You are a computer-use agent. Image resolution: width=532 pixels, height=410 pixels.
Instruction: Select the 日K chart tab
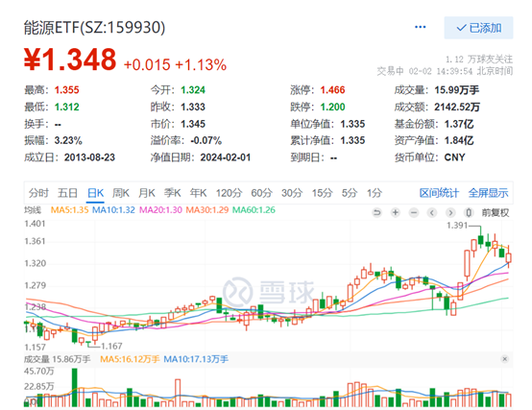(x=95, y=193)
